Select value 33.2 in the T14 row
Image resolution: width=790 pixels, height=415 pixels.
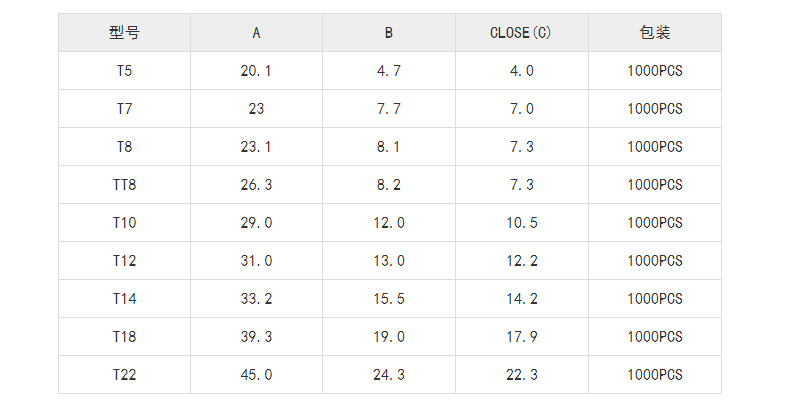[x=256, y=299]
